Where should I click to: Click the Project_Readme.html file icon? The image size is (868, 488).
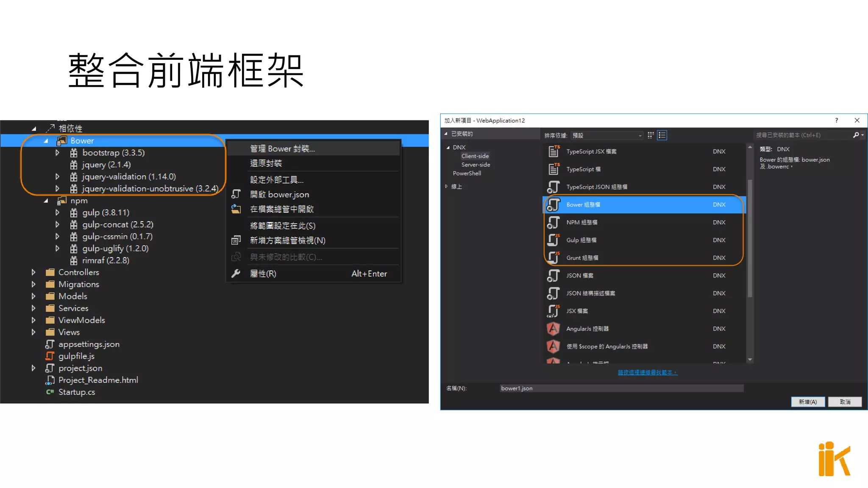tap(50, 380)
